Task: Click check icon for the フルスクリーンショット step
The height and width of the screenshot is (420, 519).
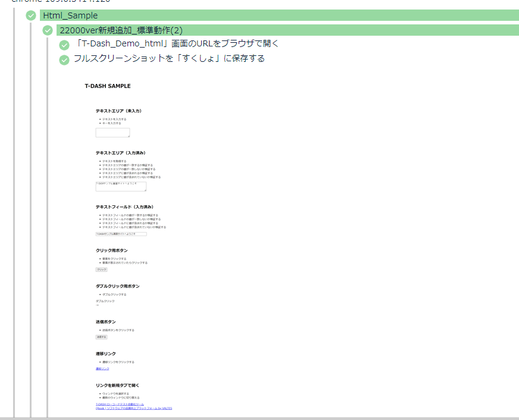Action: (x=64, y=59)
